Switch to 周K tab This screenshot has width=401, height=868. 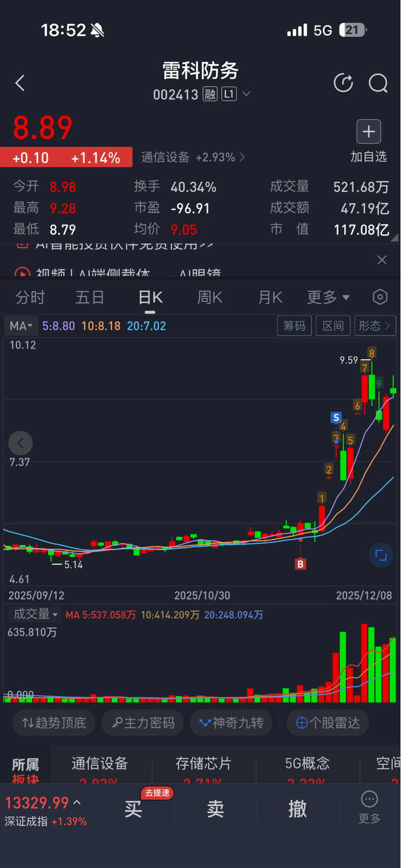[210, 298]
